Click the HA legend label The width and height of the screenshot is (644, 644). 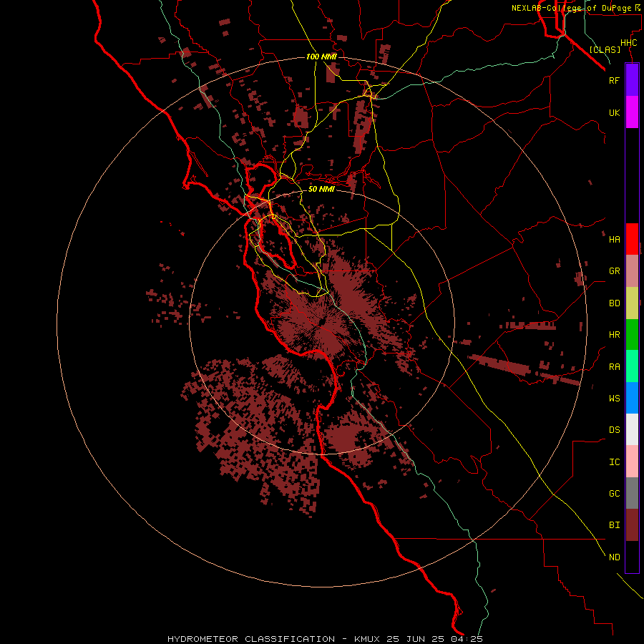(615, 240)
